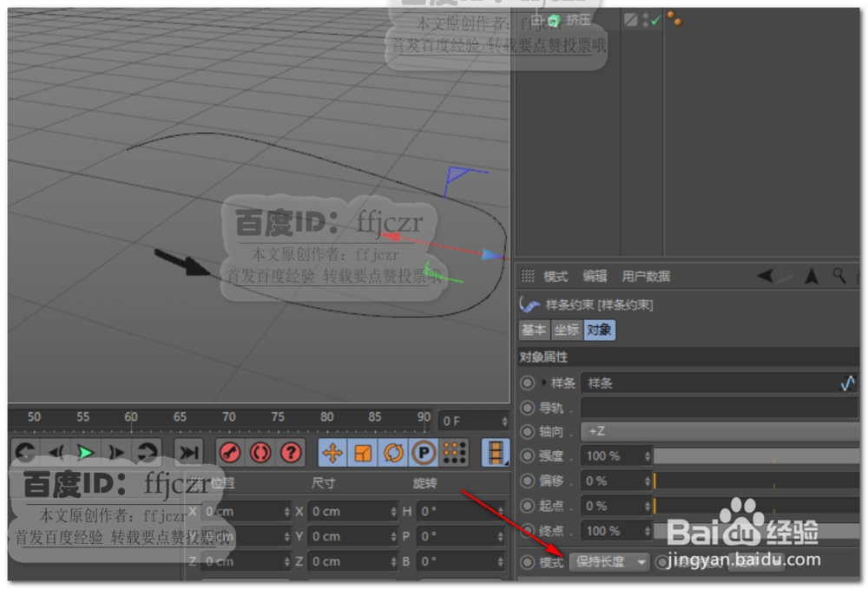Click the red keyframe selection question-mark icon
Screen dimensions: 868x589
pyautogui.click(x=291, y=453)
